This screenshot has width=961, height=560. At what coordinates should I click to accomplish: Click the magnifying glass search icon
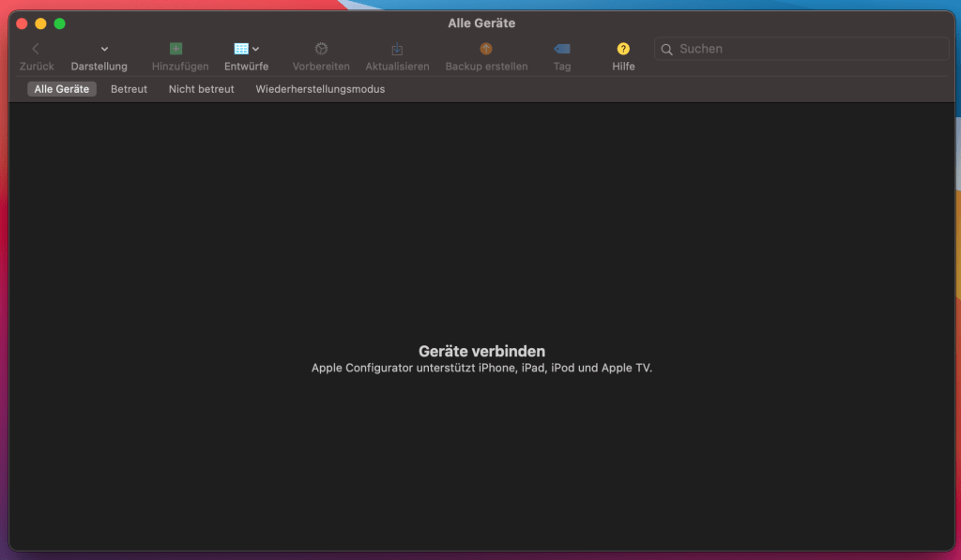(x=667, y=50)
